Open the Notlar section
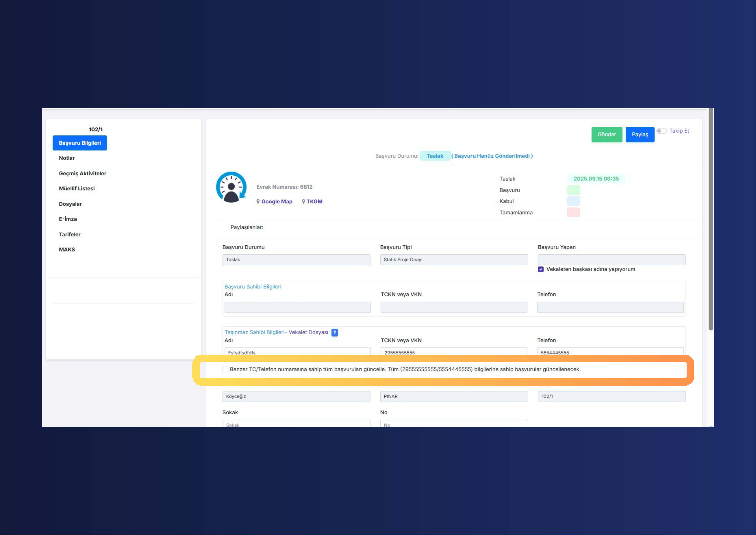The width and height of the screenshot is (756, 535). (x=67, y=158)
